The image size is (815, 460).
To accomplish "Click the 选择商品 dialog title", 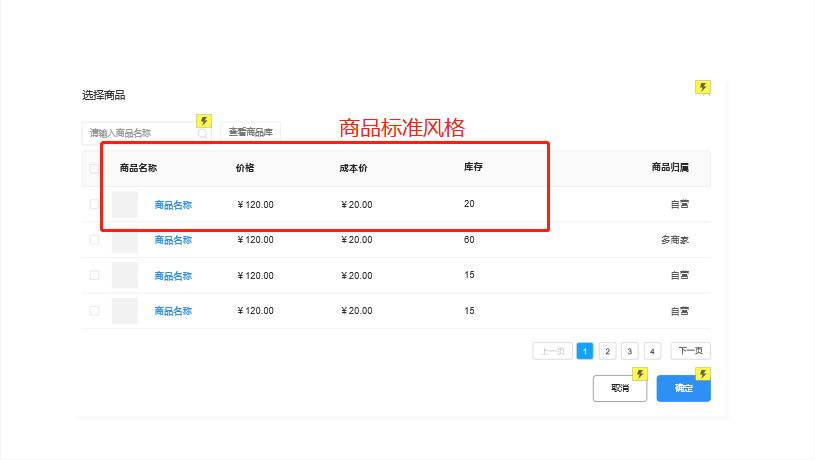I will 103,95.
